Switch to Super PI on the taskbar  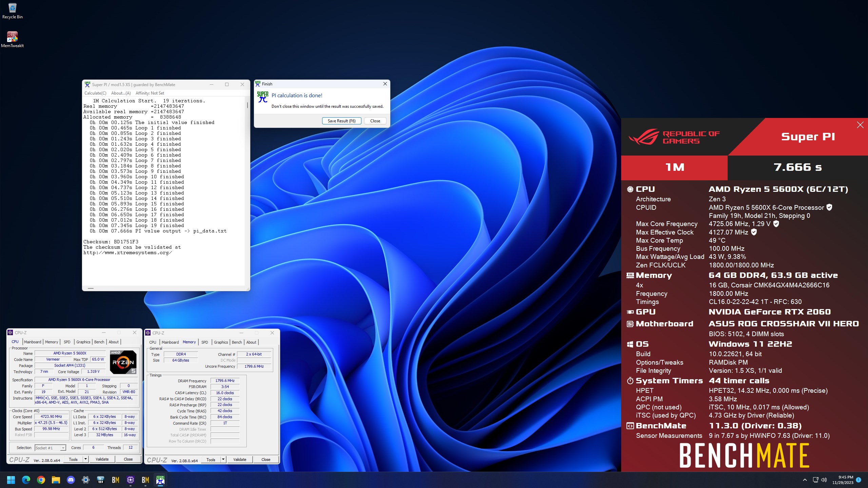(160, 480)
